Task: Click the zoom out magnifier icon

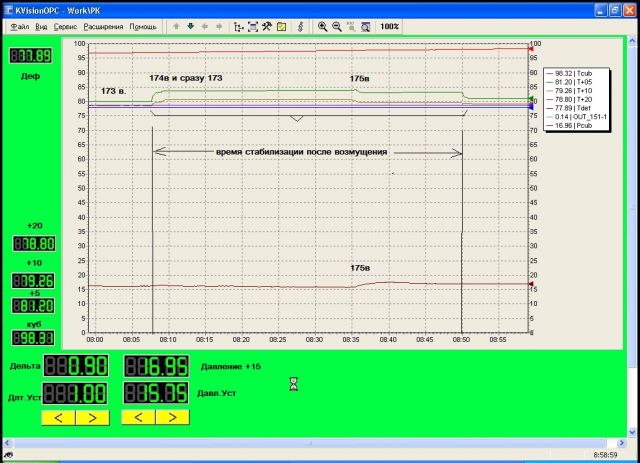Action: (x=337, y=26)
